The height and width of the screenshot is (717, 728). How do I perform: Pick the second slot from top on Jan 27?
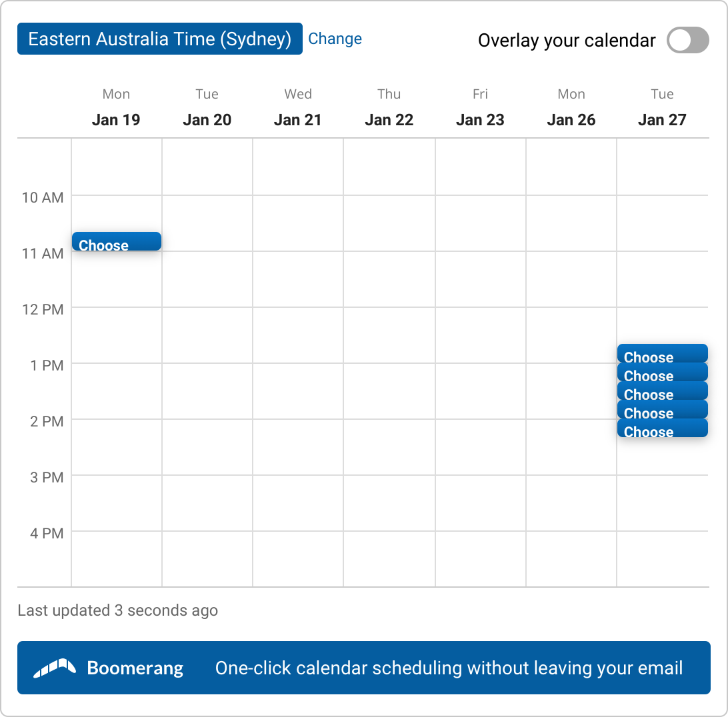[x=662, y=373]
